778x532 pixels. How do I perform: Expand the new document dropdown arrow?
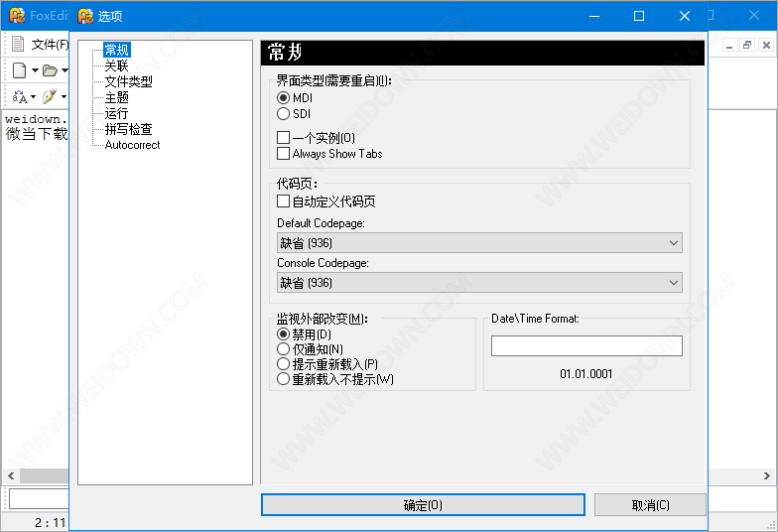click(x=35, y=70)
